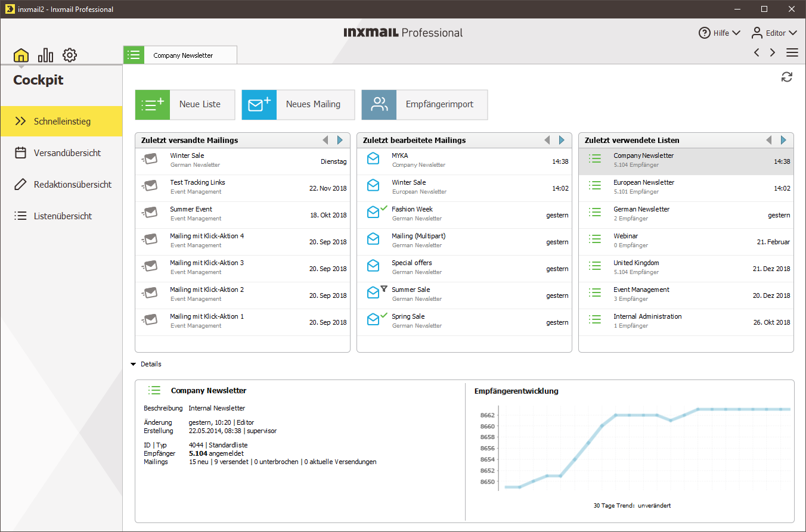Open the Mailing (Multipart) entry
Screen dimensions: 806x532
coord(464,242)
